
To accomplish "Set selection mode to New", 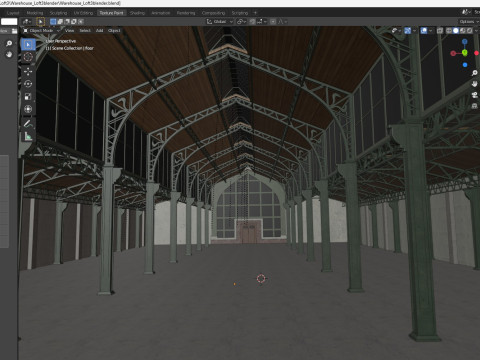I will pyautogui.click(x=53, y=22).
